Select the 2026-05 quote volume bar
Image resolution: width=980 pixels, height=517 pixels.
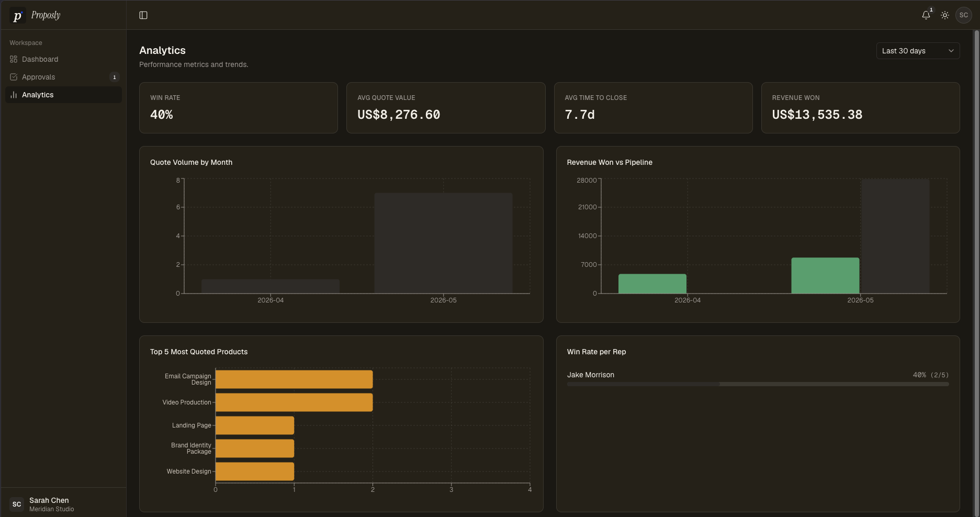443,243
